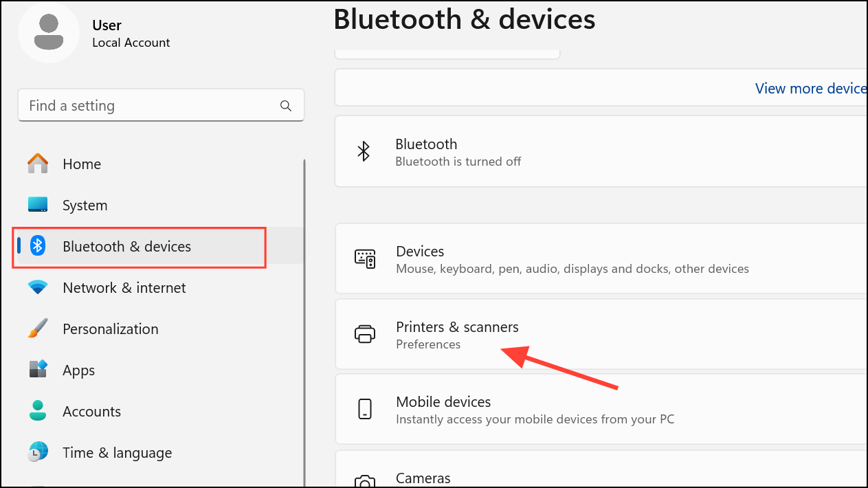
Task: Navigate to Accounts settings
Action: tap(91, 411)
